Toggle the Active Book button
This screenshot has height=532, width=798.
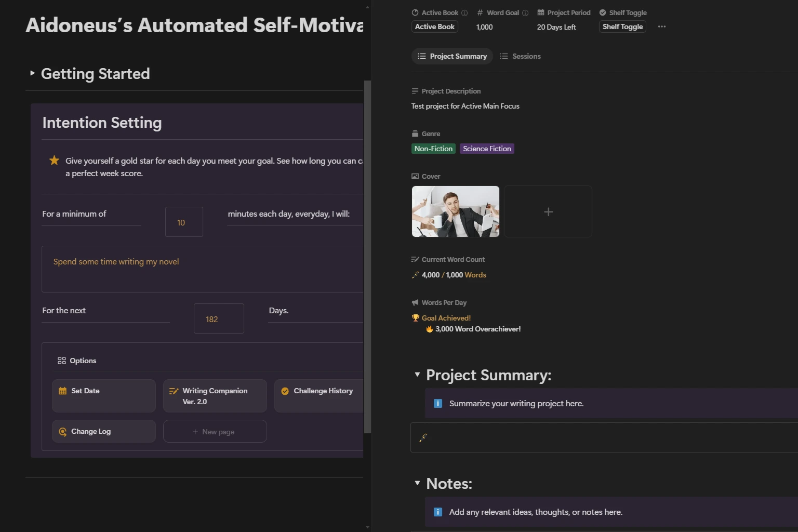coord(434,26)
